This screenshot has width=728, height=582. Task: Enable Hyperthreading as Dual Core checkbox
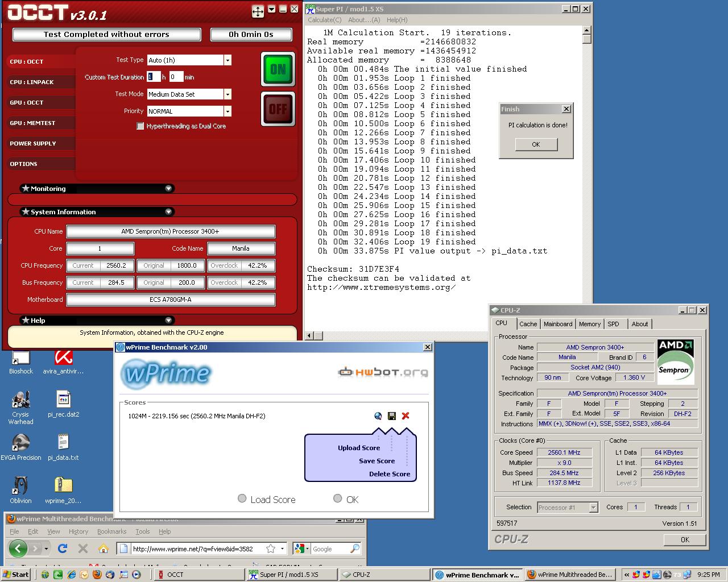tap(140, 126)
